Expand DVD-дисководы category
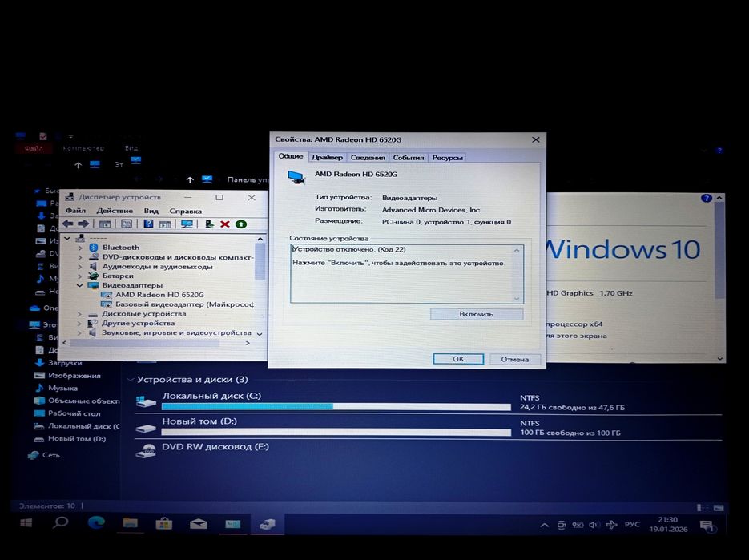The width and height of the screenshot is (749, 560). click(x=80, y=257)
